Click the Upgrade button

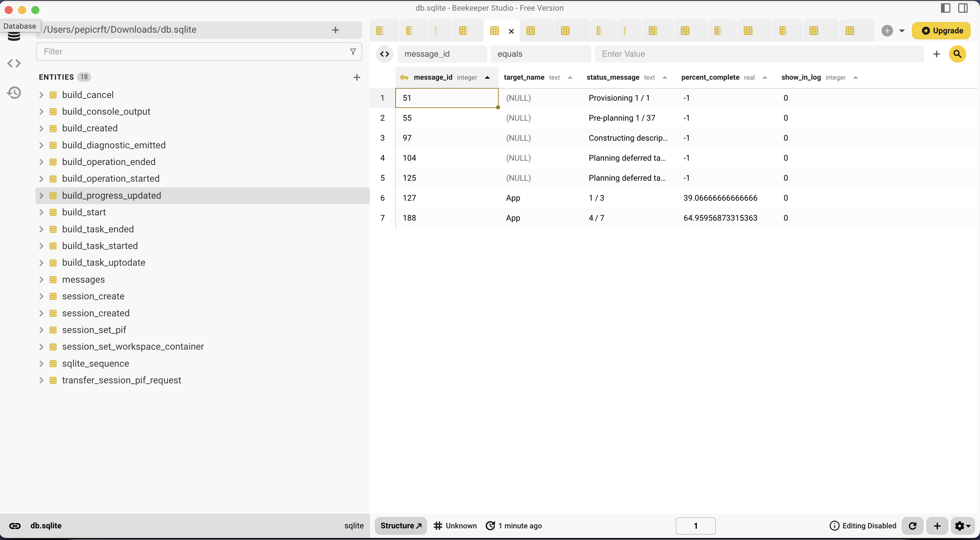tap(942, 31)
